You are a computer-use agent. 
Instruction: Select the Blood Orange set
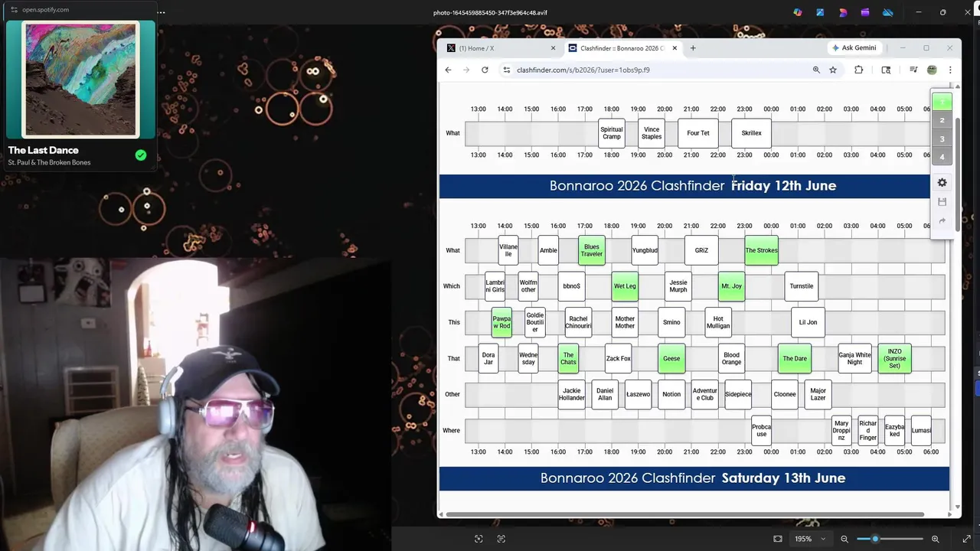(x=732, y=358)
